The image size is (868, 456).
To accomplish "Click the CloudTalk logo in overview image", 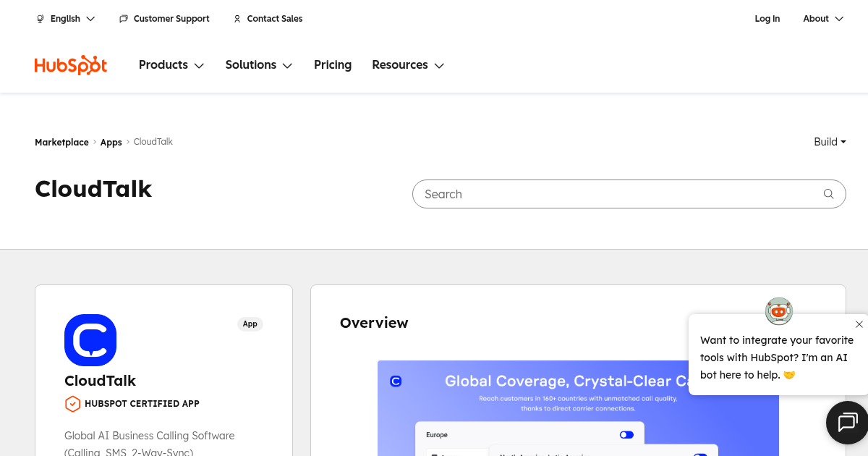I will coord(396,381).
